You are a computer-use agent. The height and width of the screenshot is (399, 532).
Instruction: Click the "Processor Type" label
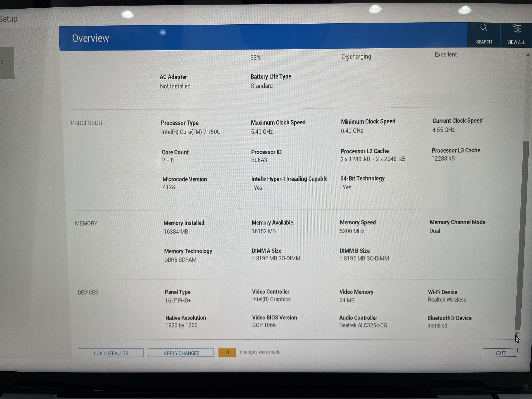point(180,123)
